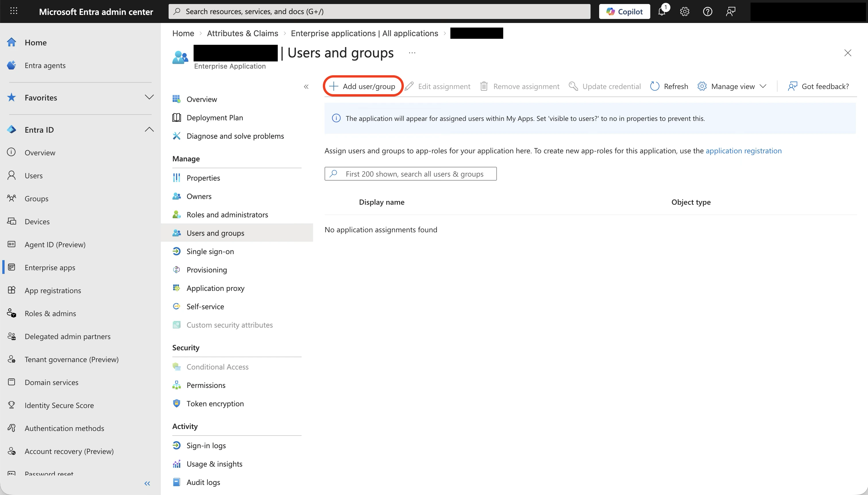Click the Authentication methods icon
868x495 pixels.
click(x=11, y=428)
